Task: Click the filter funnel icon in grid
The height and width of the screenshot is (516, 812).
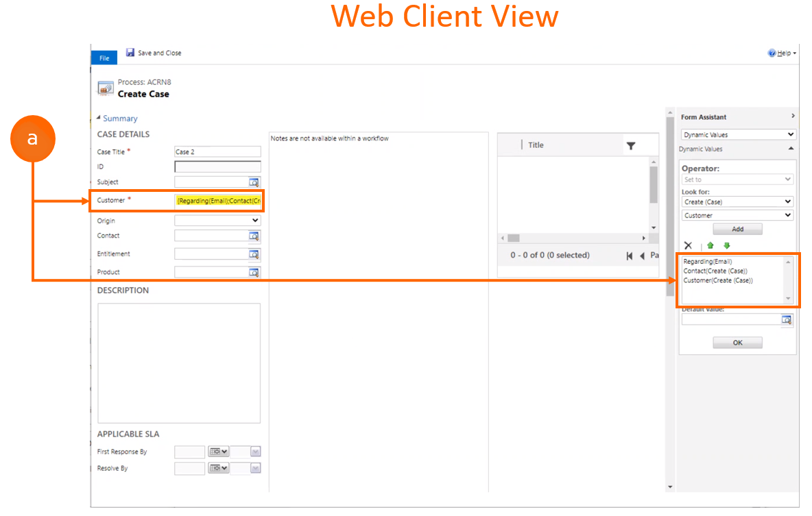Action: tap(631, 146)
